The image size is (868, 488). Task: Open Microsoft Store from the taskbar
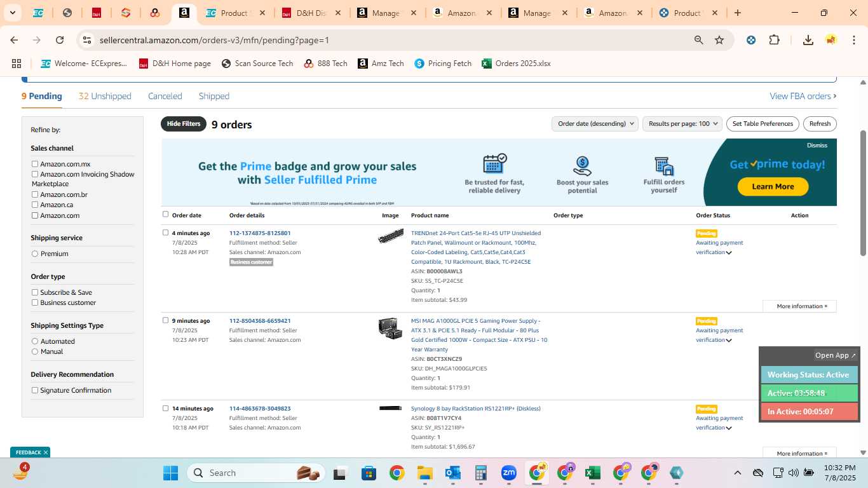pos(369,473)
